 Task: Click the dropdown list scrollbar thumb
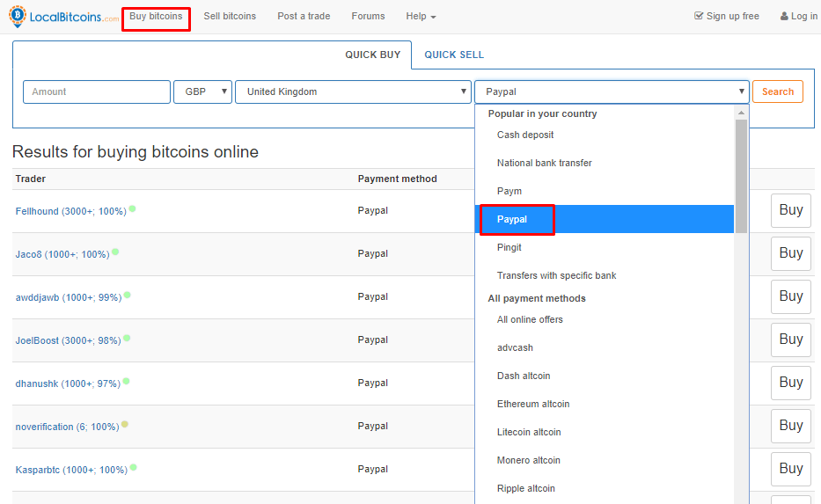coord(741,177)
